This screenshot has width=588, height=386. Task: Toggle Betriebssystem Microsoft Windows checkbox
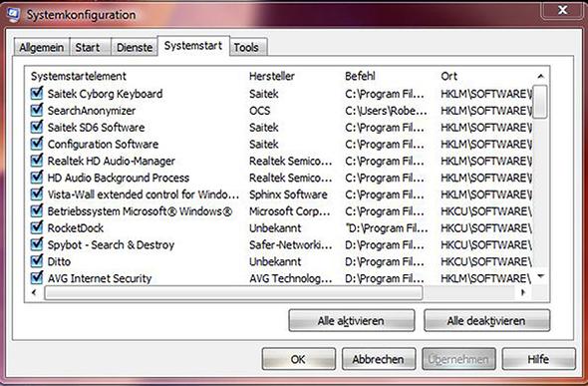pyautogui.click(x=36, y=211)
